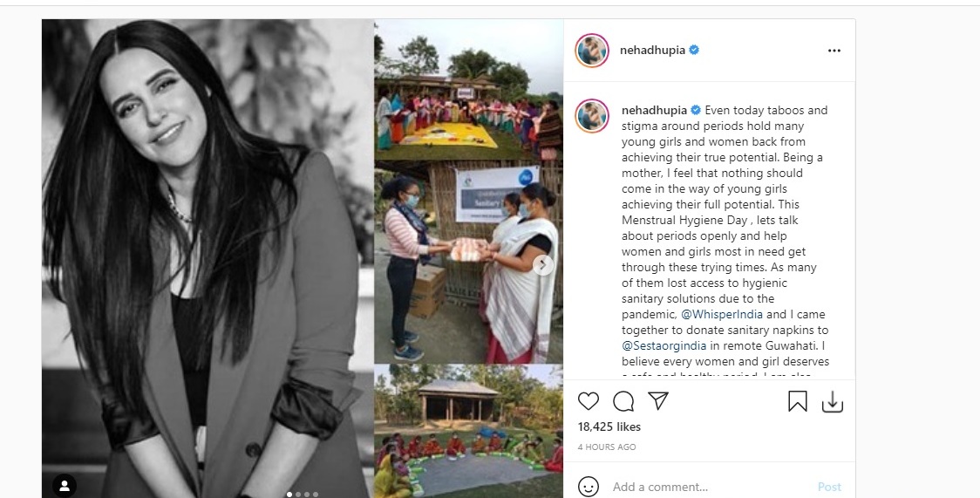Open the @WhisperIndia mention link
The height and width of the screenshot is (498, 980).
(x=722, y=314)
